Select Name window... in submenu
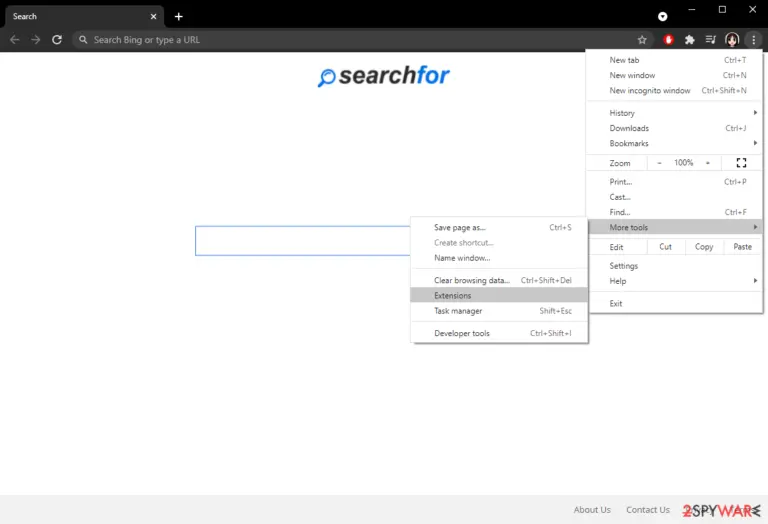768x524 pixels. click(499, 258)
